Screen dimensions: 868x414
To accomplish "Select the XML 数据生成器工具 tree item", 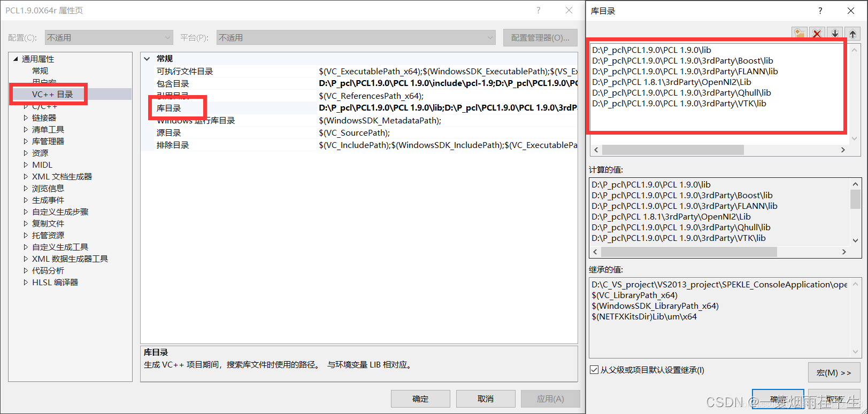I will [x=70, y=259].
